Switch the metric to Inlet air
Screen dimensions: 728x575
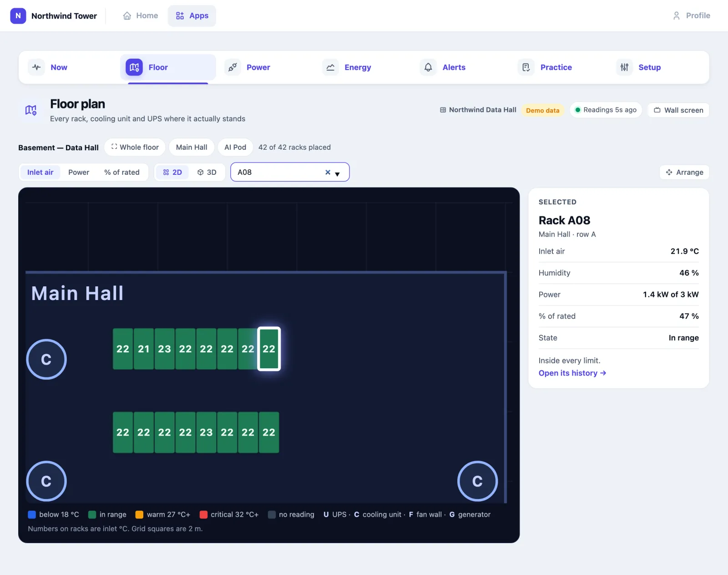tap(40, 173)
